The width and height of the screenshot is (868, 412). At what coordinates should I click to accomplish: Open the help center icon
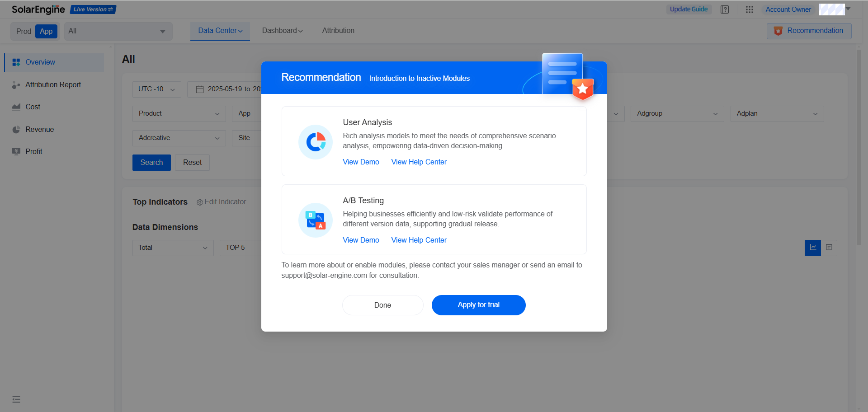725,9
